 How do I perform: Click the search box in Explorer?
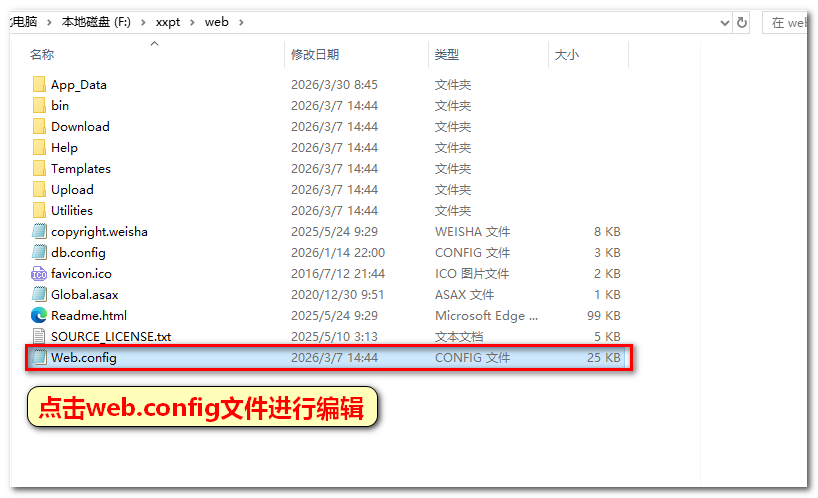click(789, 22)
